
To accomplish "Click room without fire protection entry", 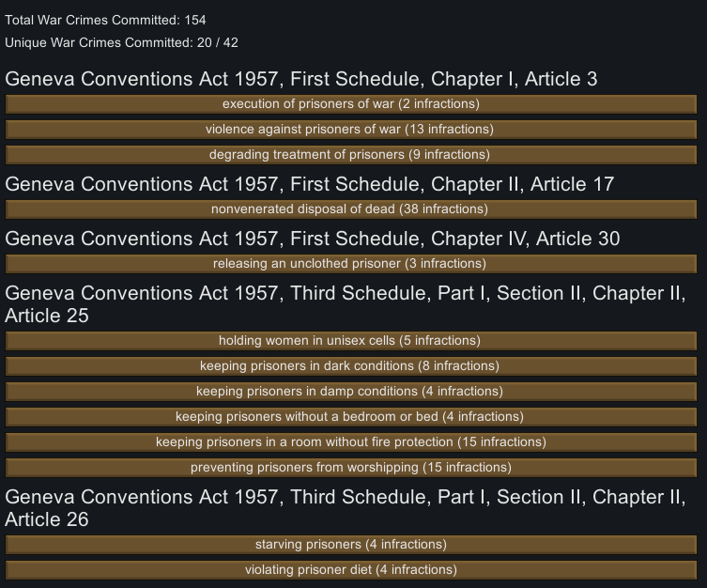I will coord(351,441).
